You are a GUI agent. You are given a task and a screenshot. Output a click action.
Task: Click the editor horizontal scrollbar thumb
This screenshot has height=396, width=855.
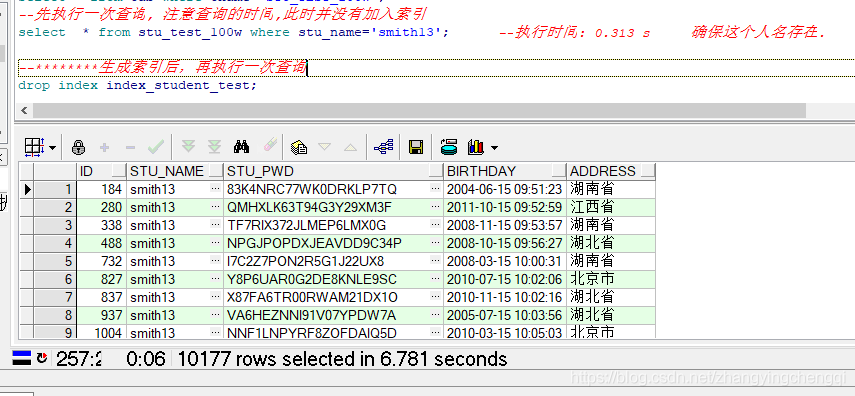click(x=419, y=111)
